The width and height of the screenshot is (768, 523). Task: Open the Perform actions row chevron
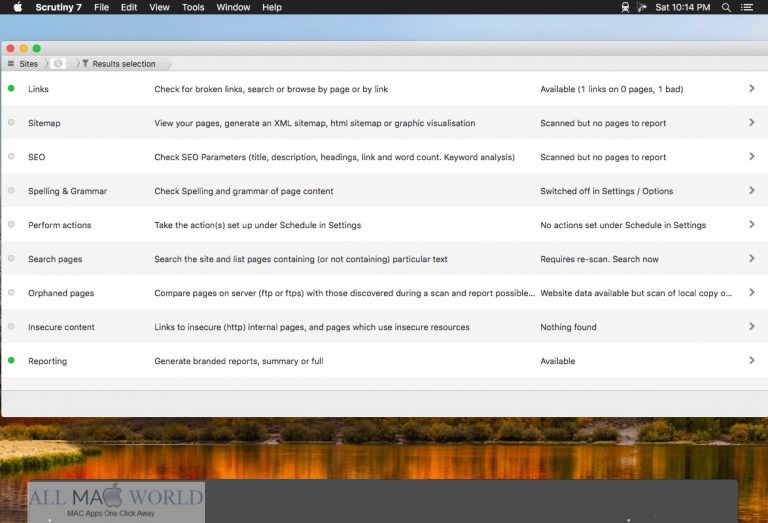coord(752,224)
